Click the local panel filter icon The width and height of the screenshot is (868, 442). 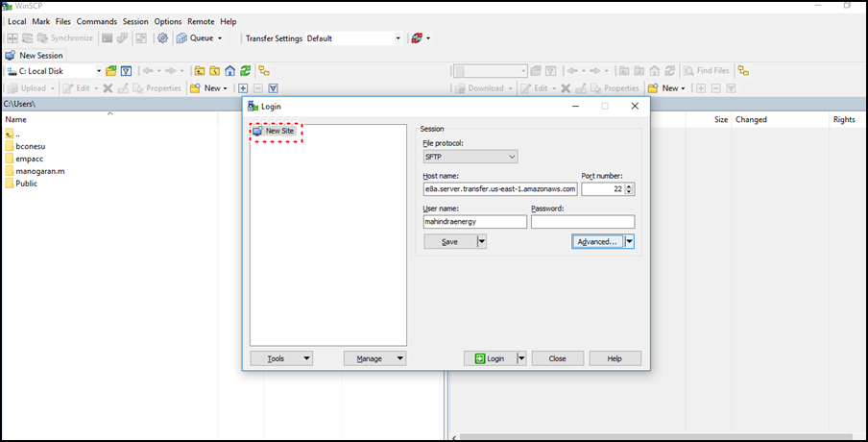(x=126, y=71)
